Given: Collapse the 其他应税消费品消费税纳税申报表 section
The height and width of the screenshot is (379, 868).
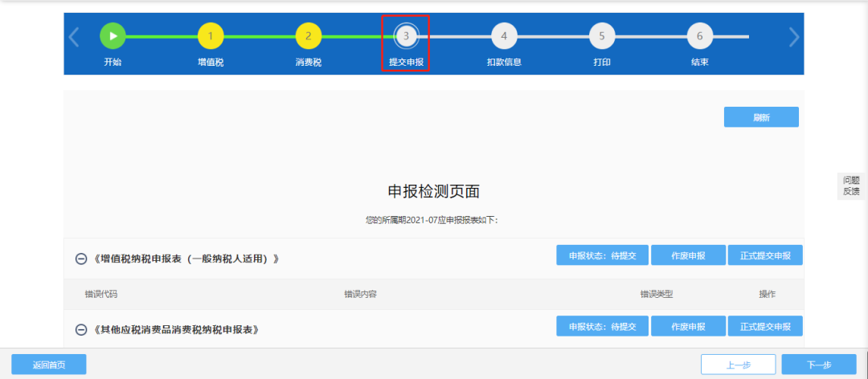Looking at the screenshot, I should click(81, 329).
